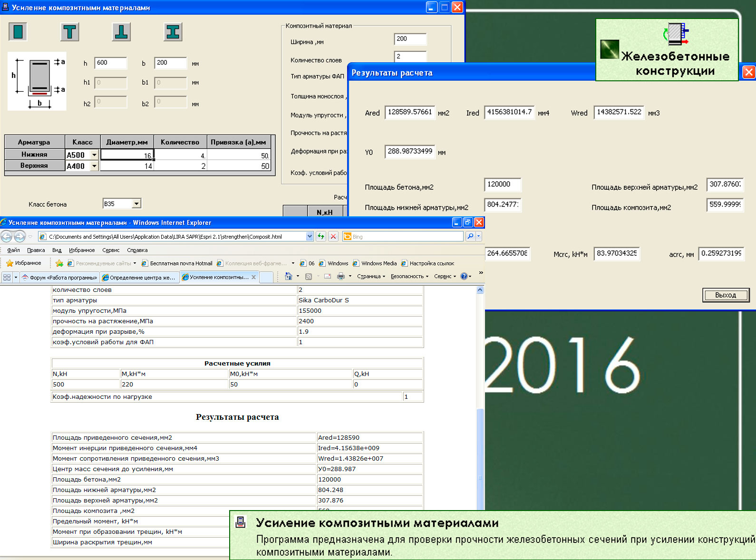This screenshot has height=560, width=756.
Task: Switch to Определение центра же... tab
Action: 139,277
